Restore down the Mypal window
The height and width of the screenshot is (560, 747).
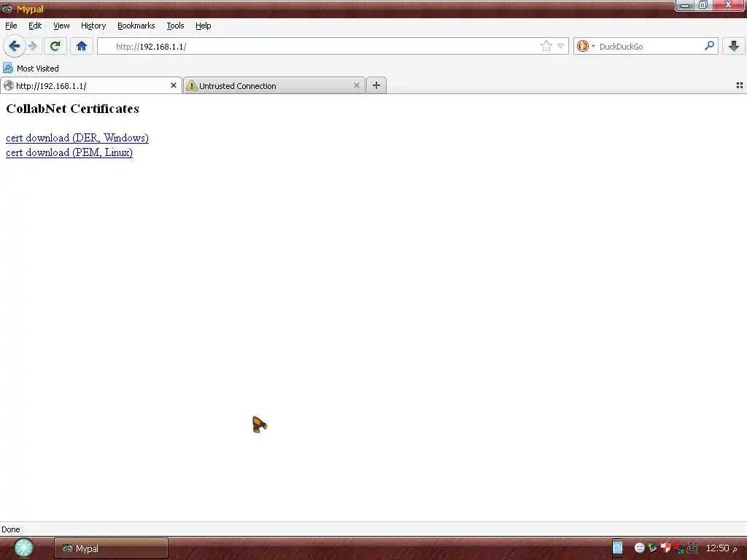703,5
